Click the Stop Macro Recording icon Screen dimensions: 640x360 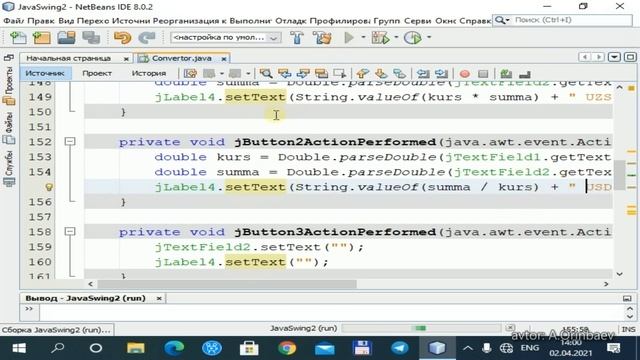pyautogui.click(x=483, y=73)
